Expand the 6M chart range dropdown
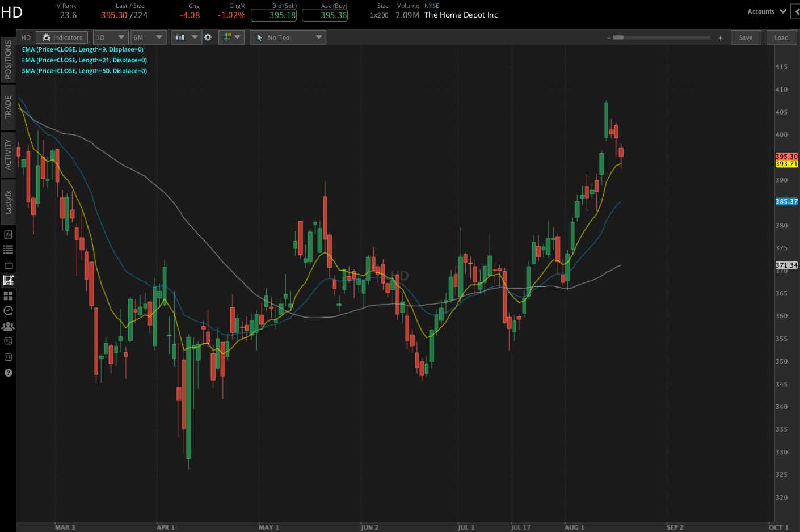Image resolution: width=800 pixels, height=532 pixels. click(148, 37)
